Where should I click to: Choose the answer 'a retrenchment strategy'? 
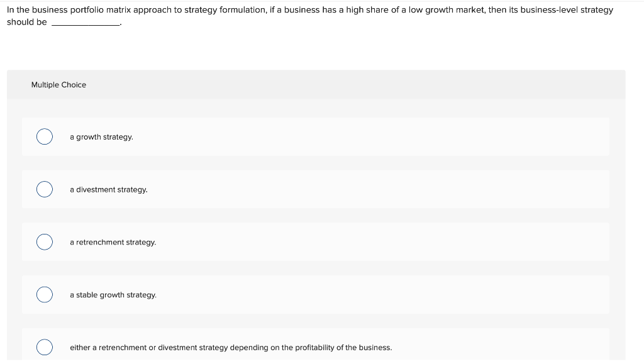113,242
